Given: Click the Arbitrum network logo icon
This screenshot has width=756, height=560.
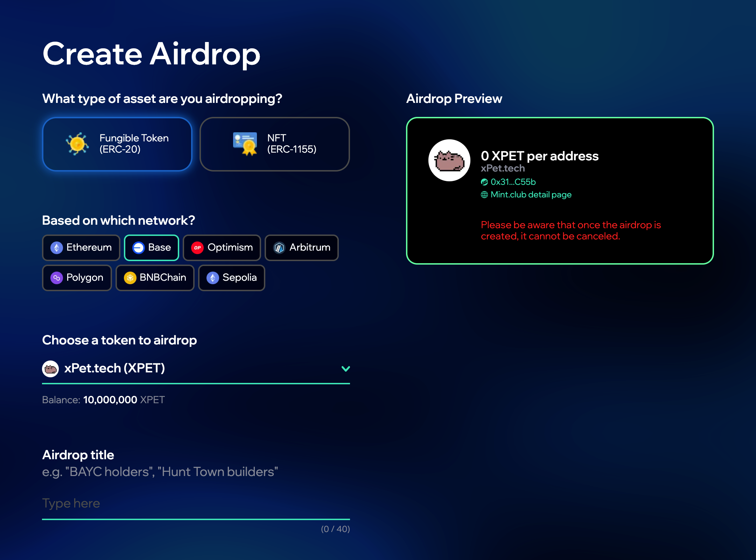Looking at the screenshot, I should (279, 248).
